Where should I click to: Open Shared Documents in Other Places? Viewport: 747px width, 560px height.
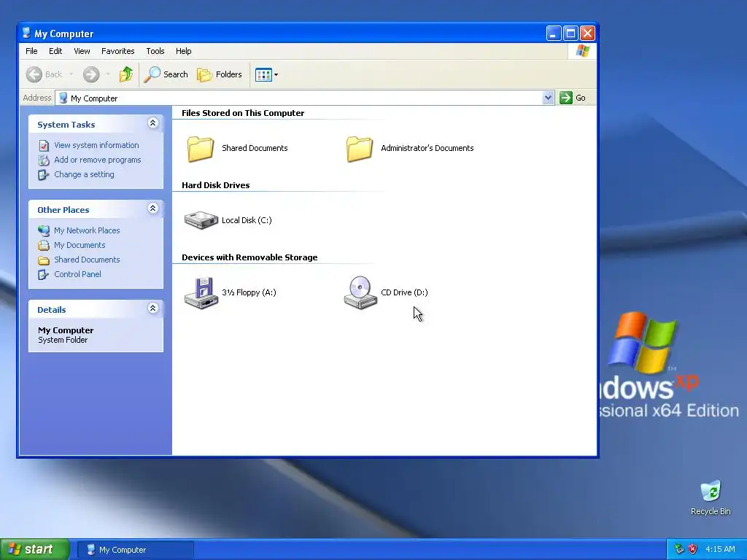coord(87,260)
